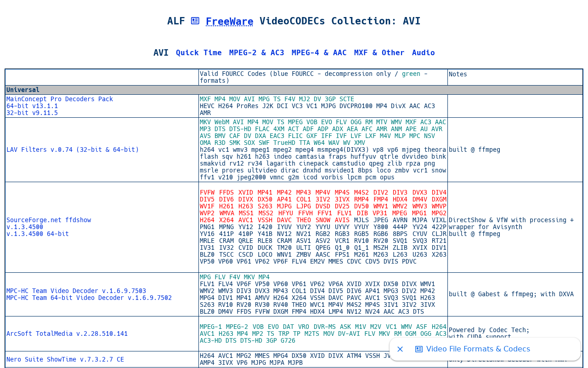Open the MPEG-4 & AAC tab
The image size is (588, 368).
coord(319,52)
